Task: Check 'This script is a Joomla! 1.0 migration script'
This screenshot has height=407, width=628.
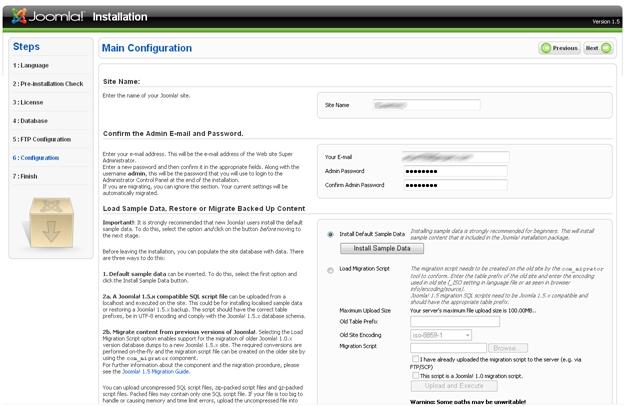Action: point(415,375)
